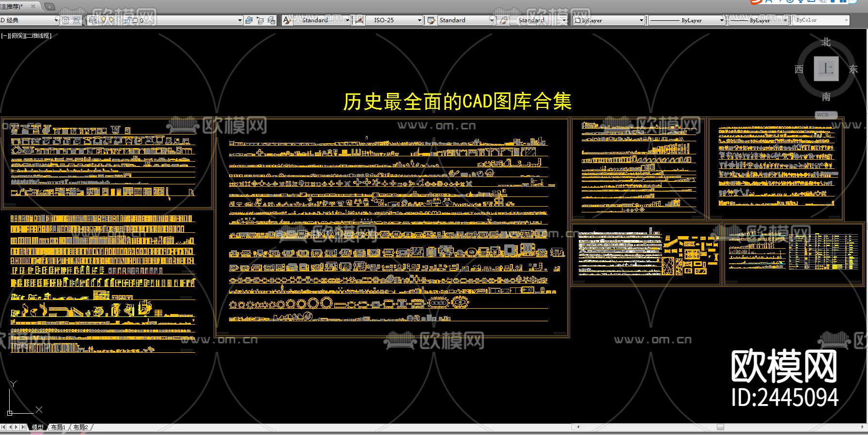Open the Text Style manager icon
This screenshot has width=868, height=435.
287,20
